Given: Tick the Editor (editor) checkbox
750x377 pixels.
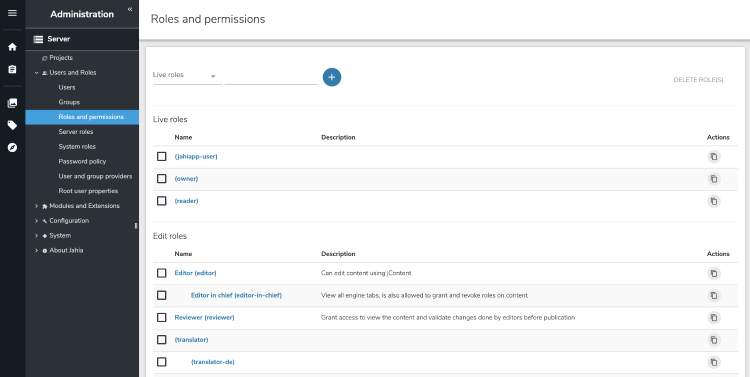Looking at the screenshot, I should 162,273.
